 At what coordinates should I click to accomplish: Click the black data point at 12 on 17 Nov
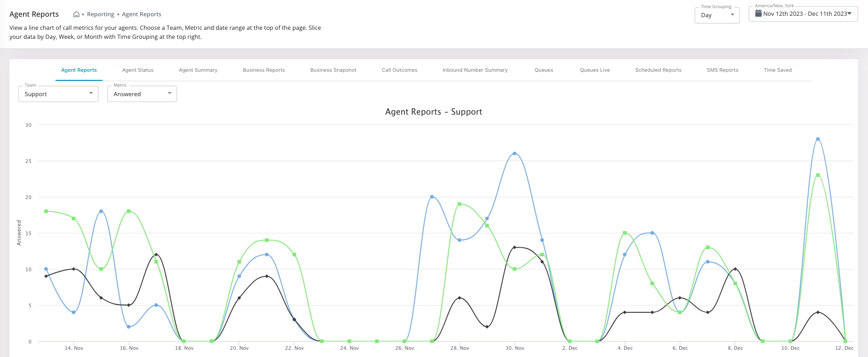tap(156, 255)
